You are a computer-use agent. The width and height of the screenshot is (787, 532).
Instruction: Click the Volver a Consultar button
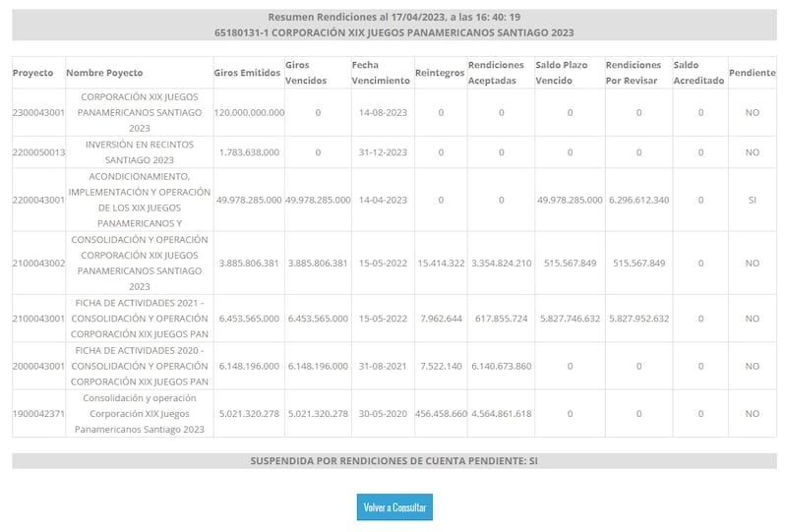pyautogui.click(x=394, y=507)
